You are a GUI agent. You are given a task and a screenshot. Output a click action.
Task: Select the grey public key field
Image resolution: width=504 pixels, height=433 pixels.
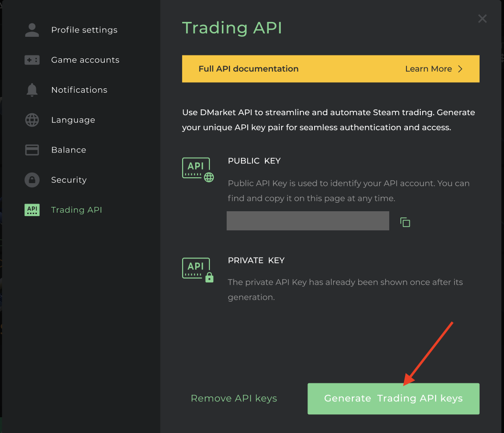click(307, 221)
